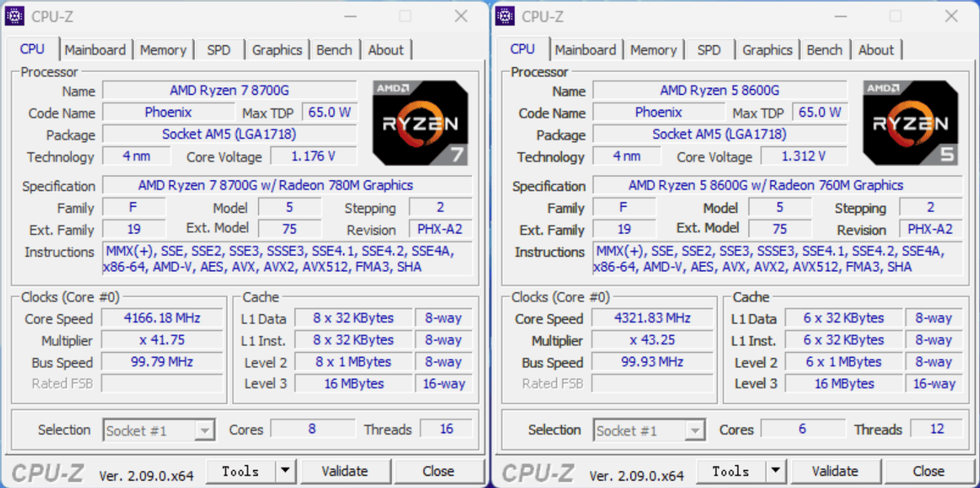This screenshot has height=488, width=980.
Task: Expand the Socket #1 selection dropdown in right window
Action: (695, 430)
